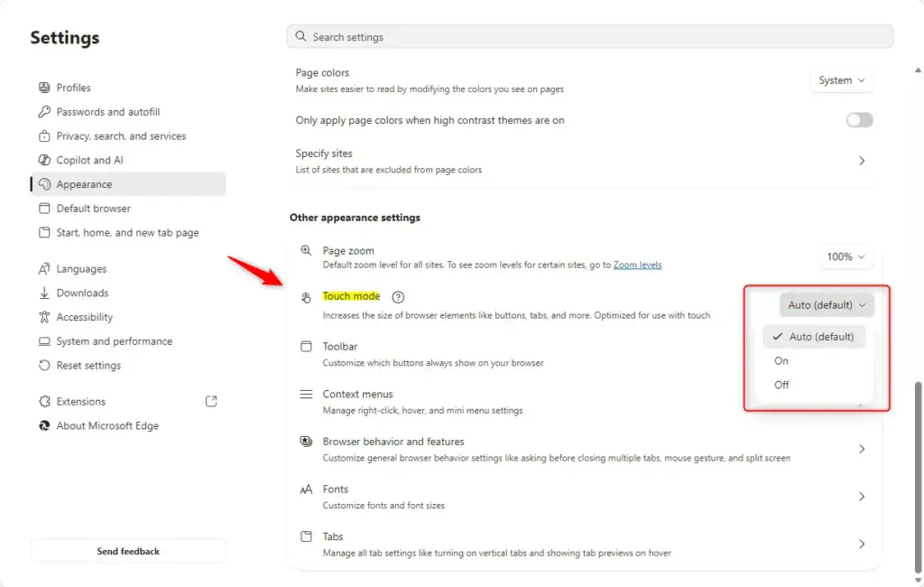Viewport: 924px width, 587px height.
Task: Open the Page colors System dropdown
Action: click(842, 80)
